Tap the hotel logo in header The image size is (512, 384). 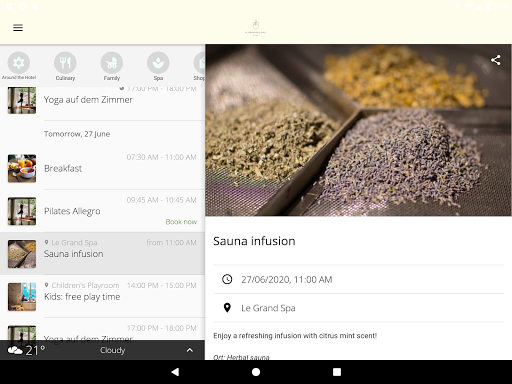[256, 28]
